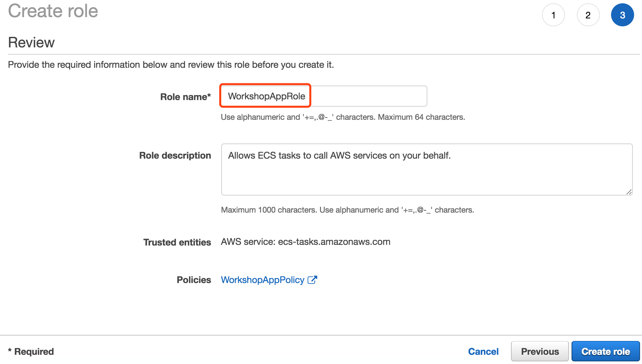Open the WorkshopAppPolicy policy link

(x=263, y=280)
